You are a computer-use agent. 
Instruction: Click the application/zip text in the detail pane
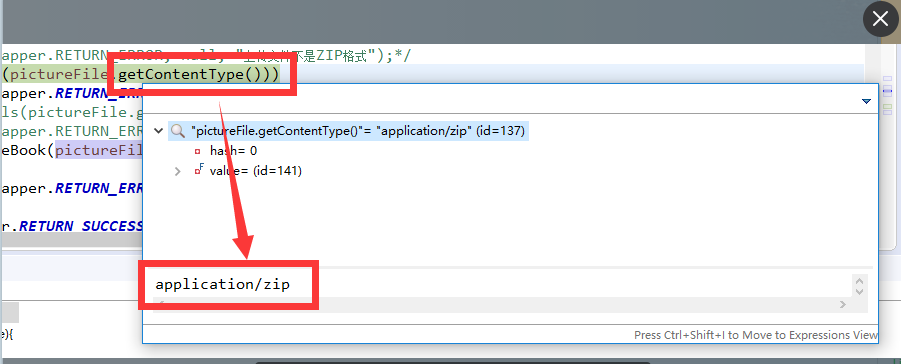click(x=223, y=284)
